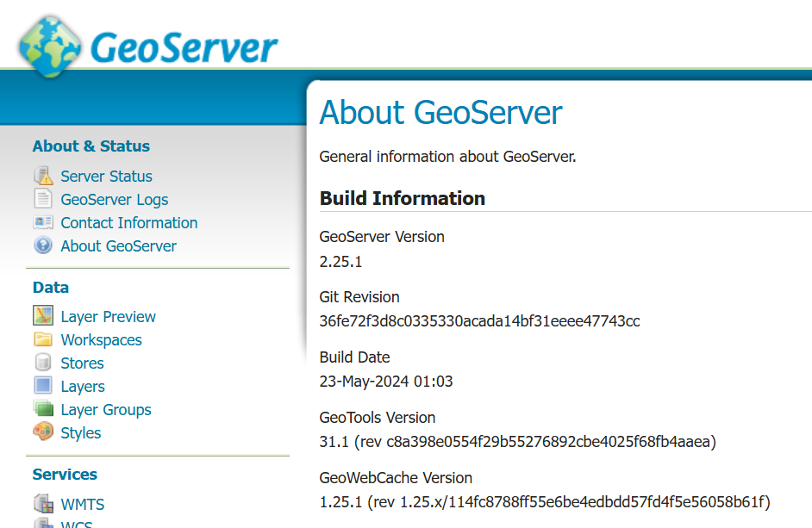Viewport: 812px width, 528px height.
Task: Click the Contact Information card icon
Action: point(43,223)
